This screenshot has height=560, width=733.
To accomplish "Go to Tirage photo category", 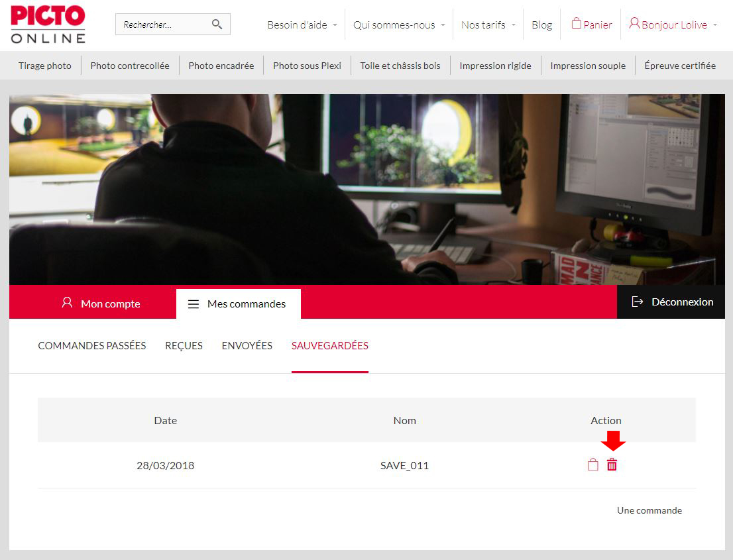I will click(45, 66).
